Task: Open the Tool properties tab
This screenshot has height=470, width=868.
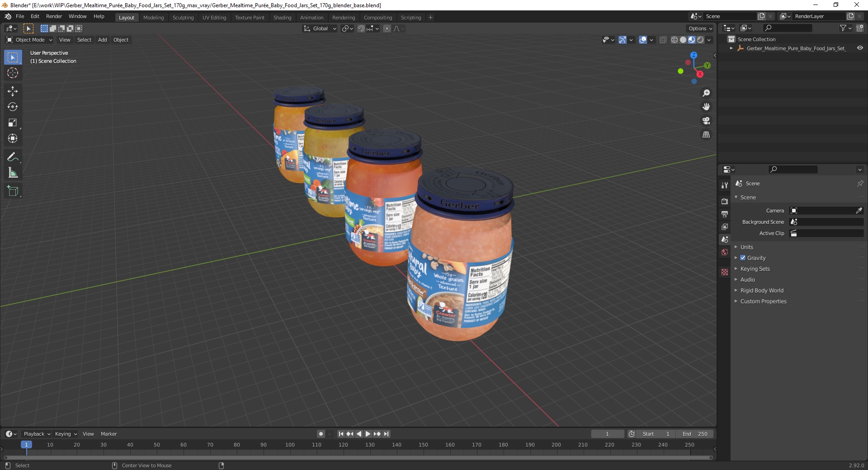Action: point(725,185)
